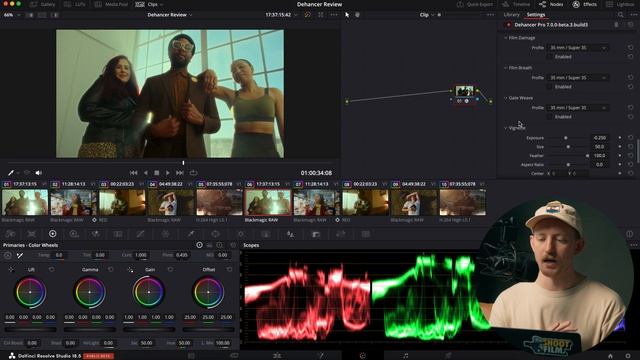Enable the Gate Weave checkbox

[550, 117]
